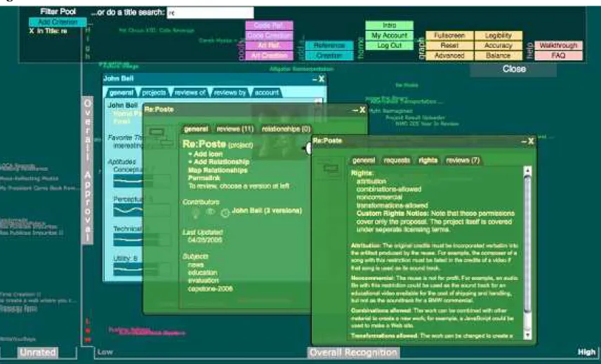Open the Map Relationships link
Image resolution: width=601 pixels, height=364 pixels.
(218, 170)
